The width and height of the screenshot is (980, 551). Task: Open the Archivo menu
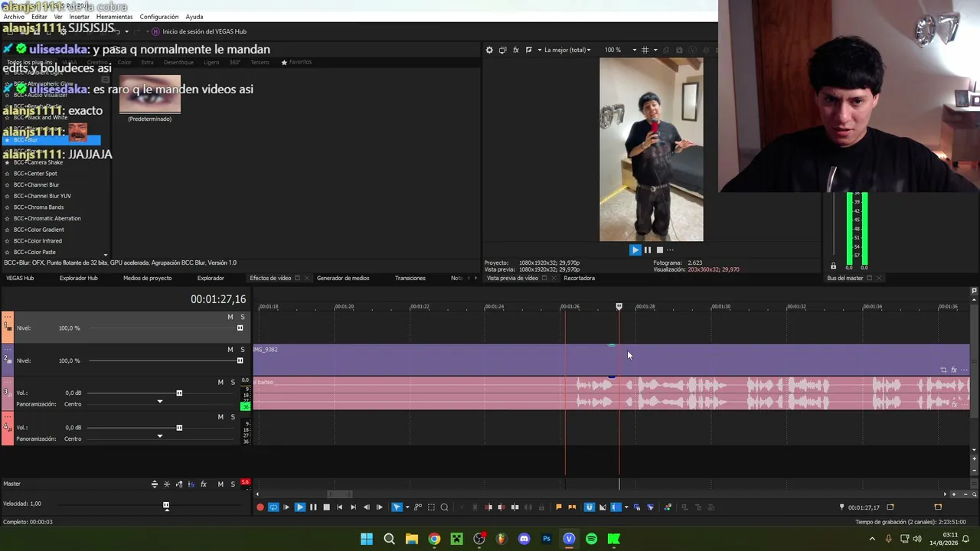pyautogui.click(x=14, y=17)
